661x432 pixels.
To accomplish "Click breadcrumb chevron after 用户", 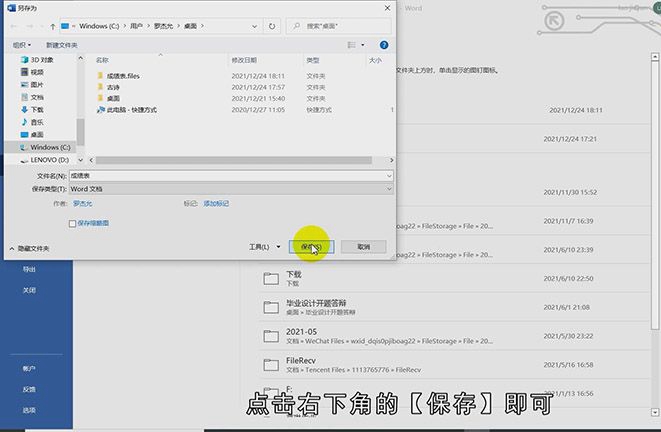I will click(148, 26).
